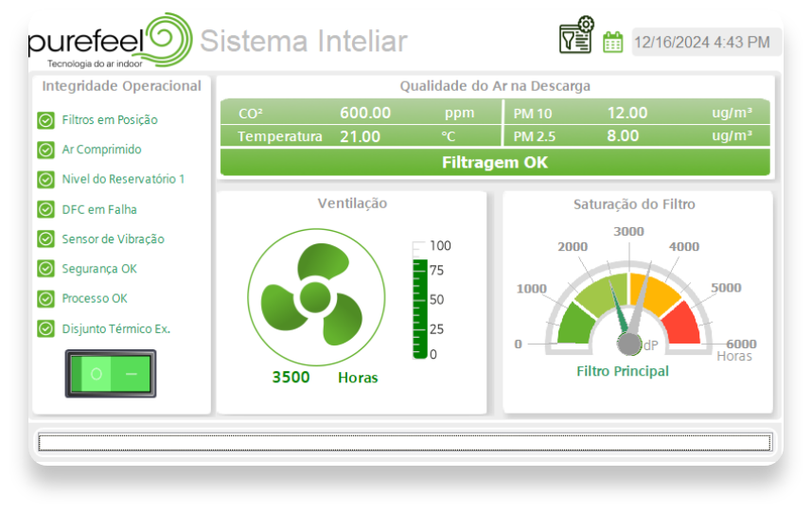
Task: Click the date and time display
Action: coord(701,42)
